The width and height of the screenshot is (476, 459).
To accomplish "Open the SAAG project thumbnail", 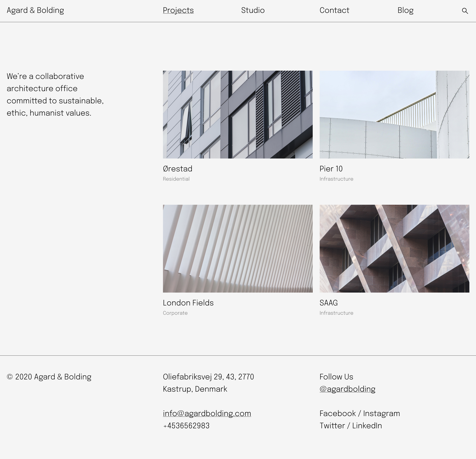I will (394, 248).
